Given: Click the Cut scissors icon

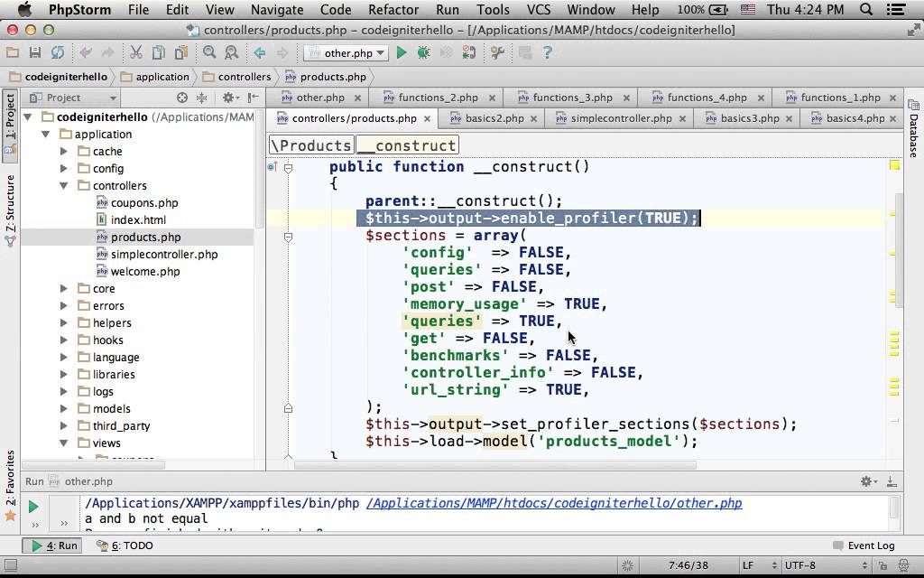Looking at the screenshot, I should click(136, 53).
